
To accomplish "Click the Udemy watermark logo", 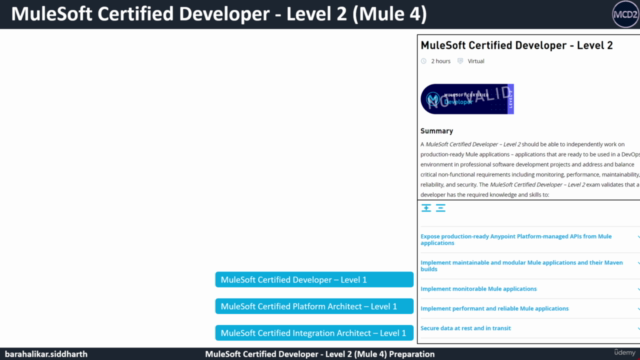I will click(x=624, y=353).
